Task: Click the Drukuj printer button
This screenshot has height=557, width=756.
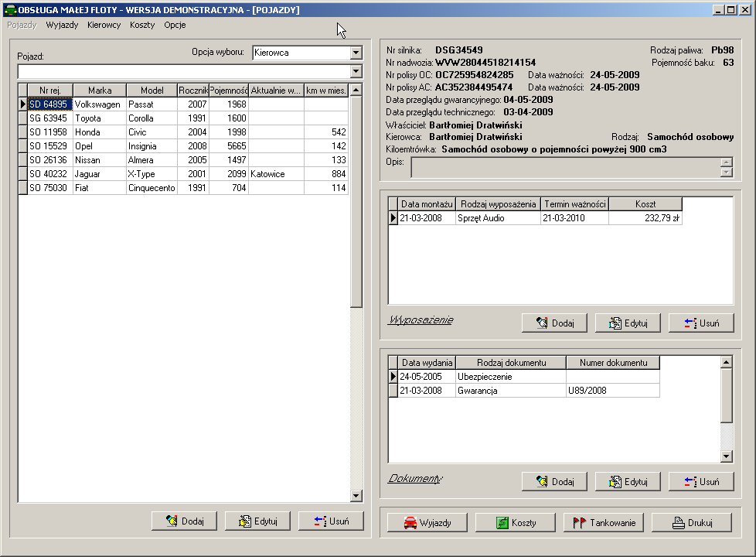Action: pos(691,523)
